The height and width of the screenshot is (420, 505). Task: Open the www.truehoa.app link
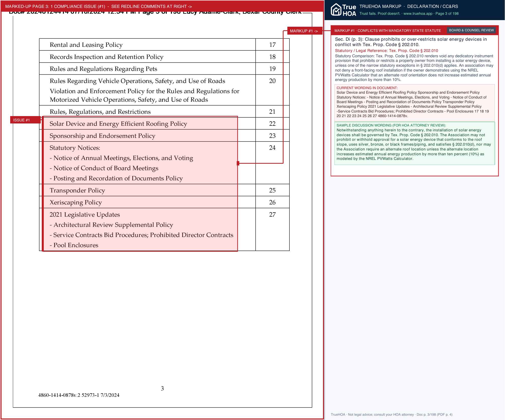click(418, 13)
